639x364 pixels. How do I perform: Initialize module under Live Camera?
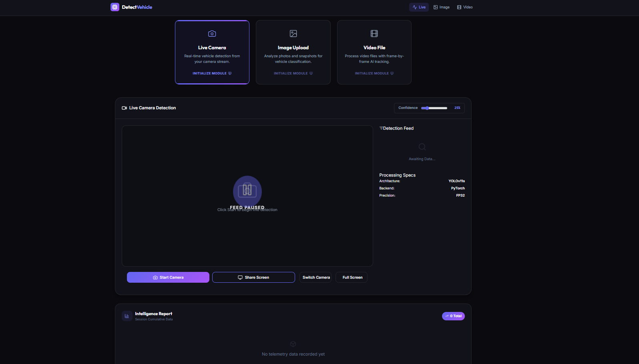click(x=212, y=73)
